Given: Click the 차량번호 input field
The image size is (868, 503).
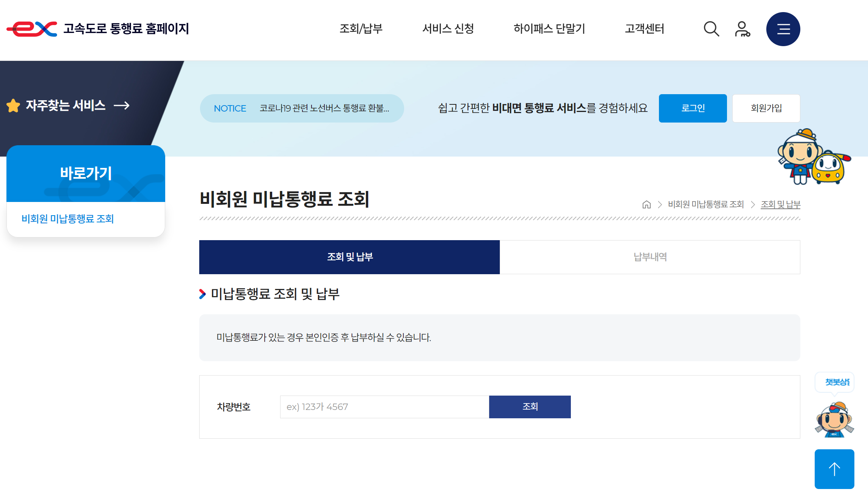Looking at the screenshot, I should [384, 407].
